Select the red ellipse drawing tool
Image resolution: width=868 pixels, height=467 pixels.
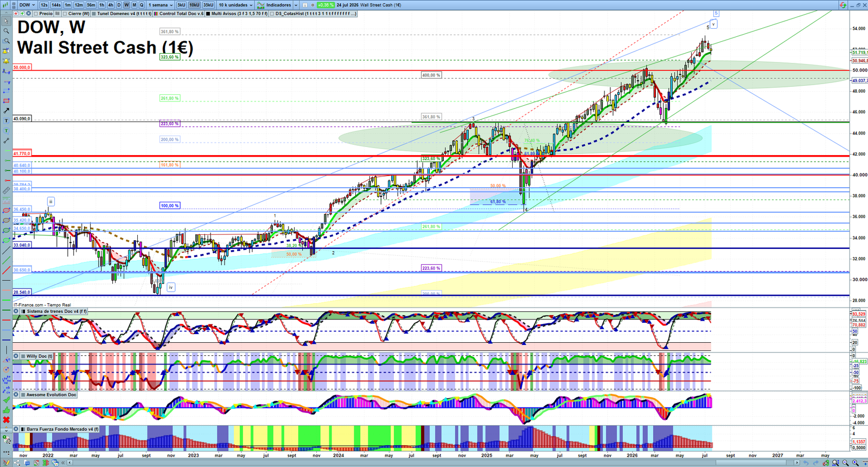6,210
